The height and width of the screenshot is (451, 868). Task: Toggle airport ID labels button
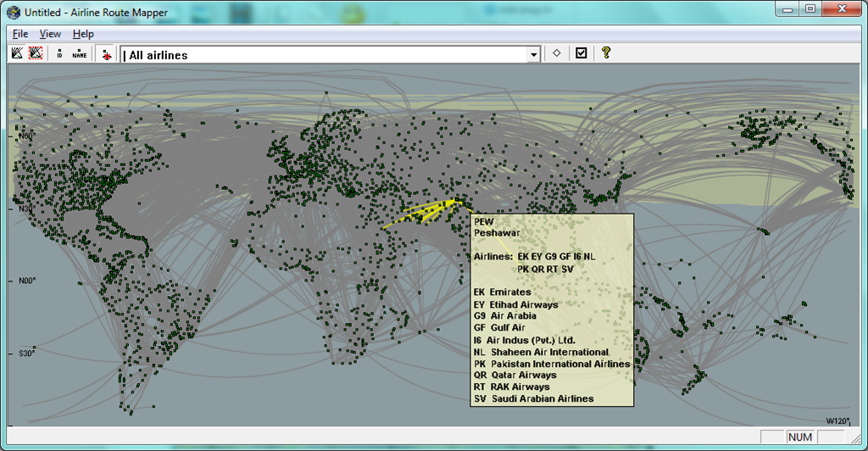tap(60, 53)
